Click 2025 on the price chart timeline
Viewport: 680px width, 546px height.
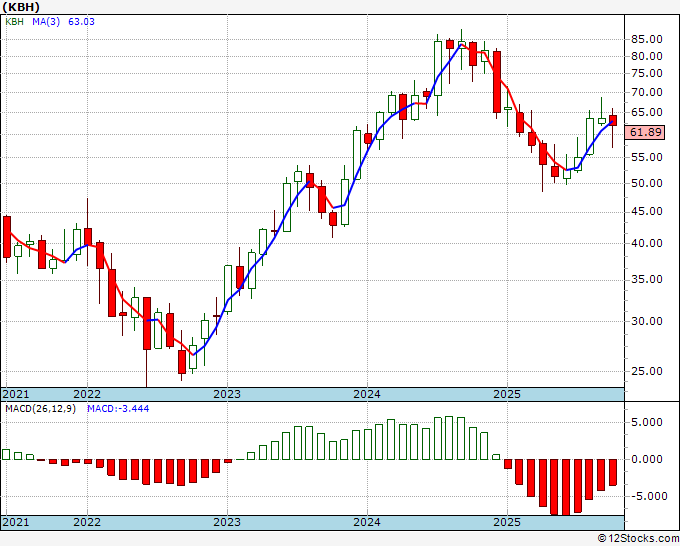point(507,394)
